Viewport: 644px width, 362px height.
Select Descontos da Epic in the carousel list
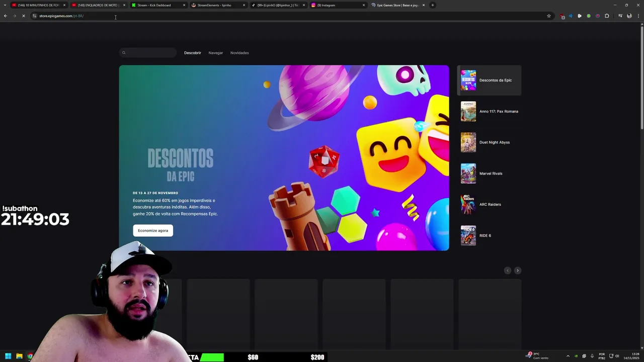point(489,80)
